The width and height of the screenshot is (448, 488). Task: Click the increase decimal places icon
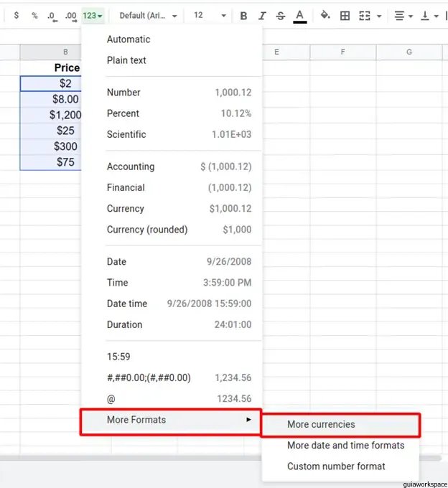click(x=71, y=16)
